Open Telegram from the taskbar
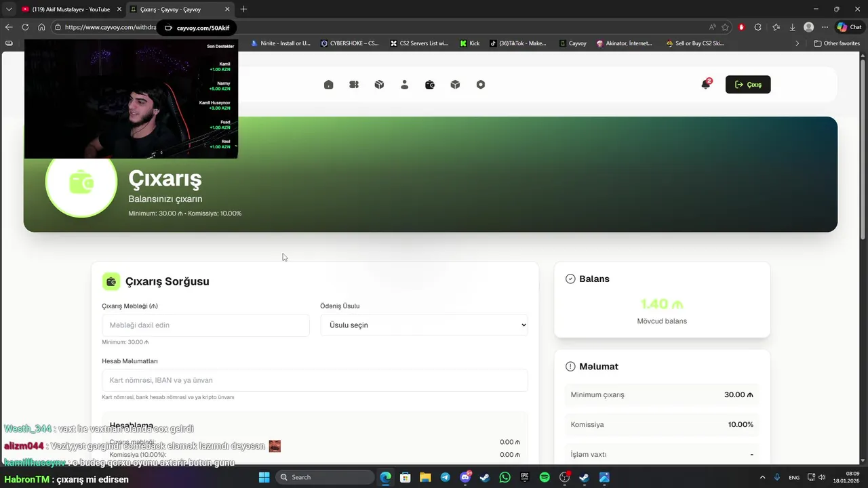 tap(445, 477)
